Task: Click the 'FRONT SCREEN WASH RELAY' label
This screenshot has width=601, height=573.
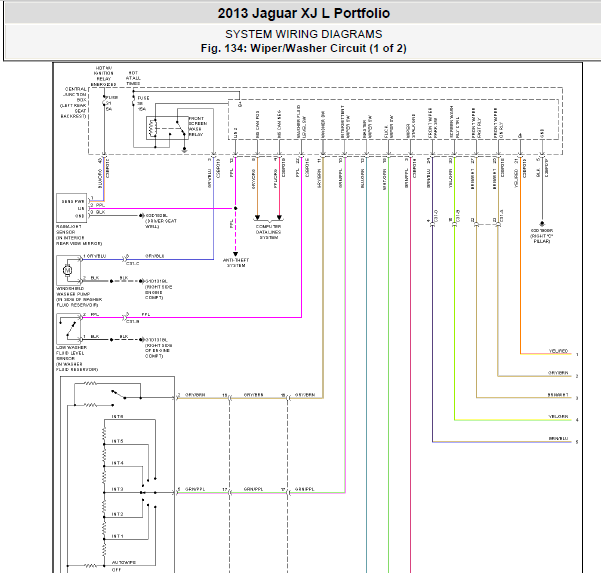Action: tap(198, 126)
